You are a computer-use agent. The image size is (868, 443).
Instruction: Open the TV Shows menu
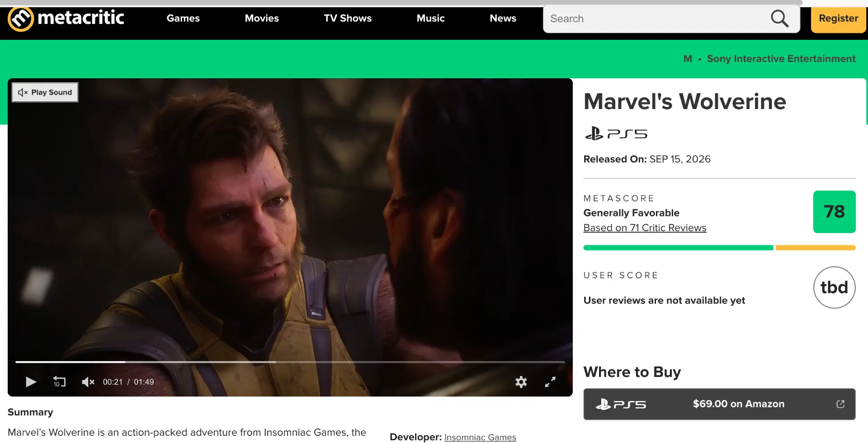[x=348, y=19]
